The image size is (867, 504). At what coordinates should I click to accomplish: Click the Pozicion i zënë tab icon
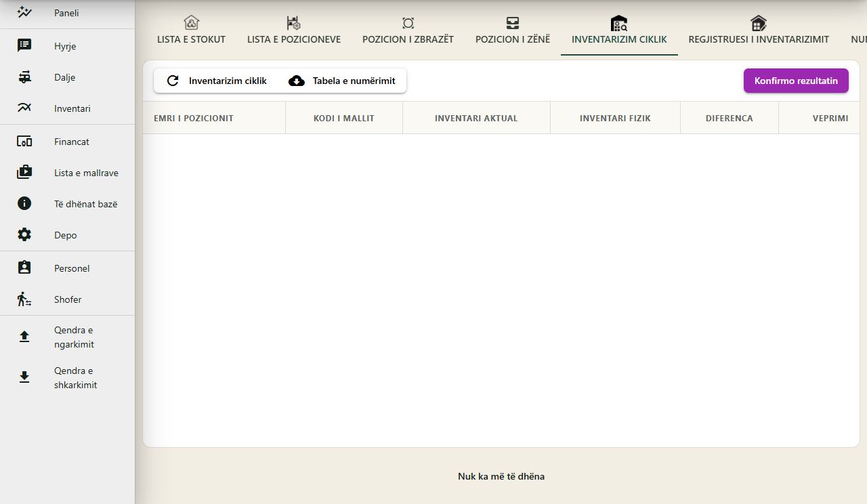(513, 23)
